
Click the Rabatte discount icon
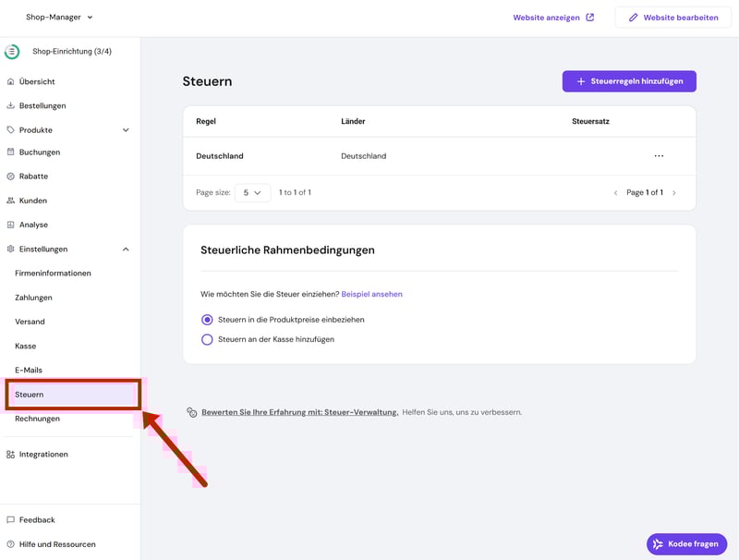(x=11, y=176)
